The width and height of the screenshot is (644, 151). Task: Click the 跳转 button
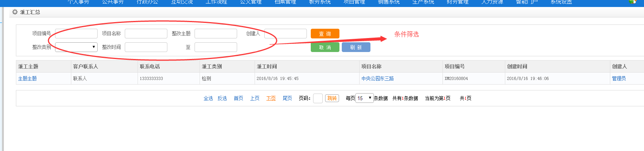332,98
